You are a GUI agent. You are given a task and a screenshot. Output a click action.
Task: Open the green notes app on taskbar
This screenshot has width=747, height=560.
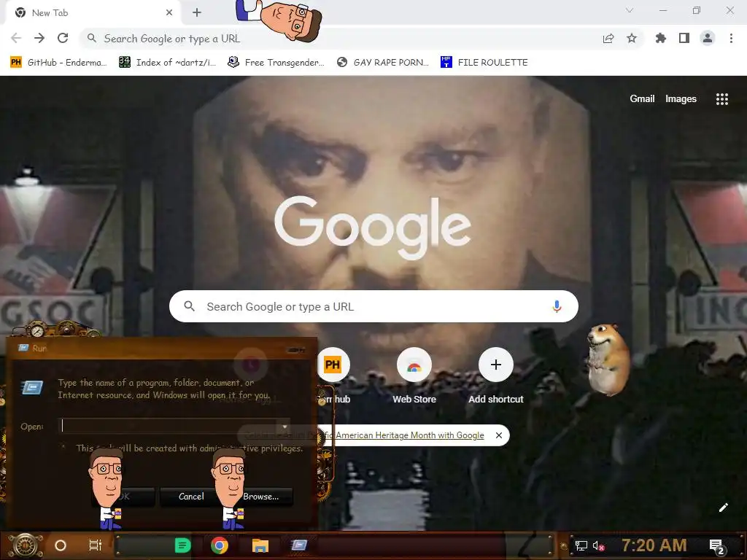point(182,545)
